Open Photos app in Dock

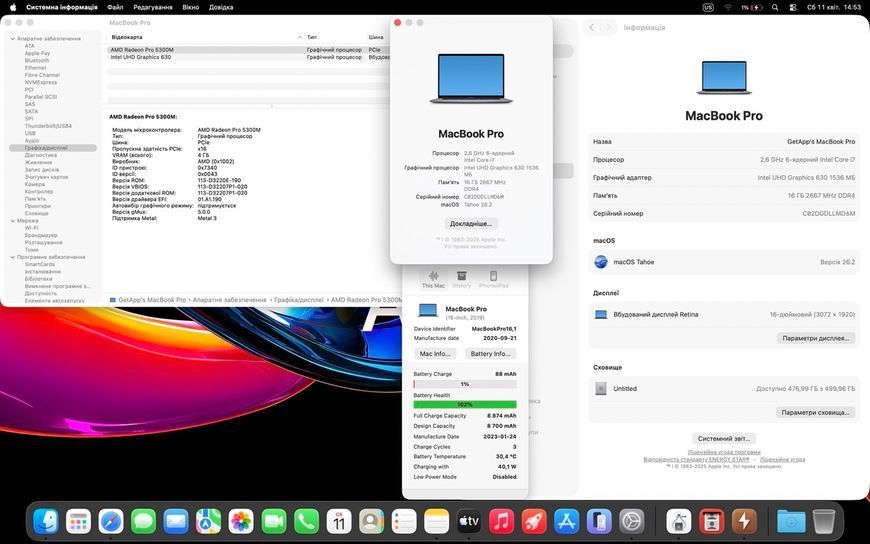[241, 522]
